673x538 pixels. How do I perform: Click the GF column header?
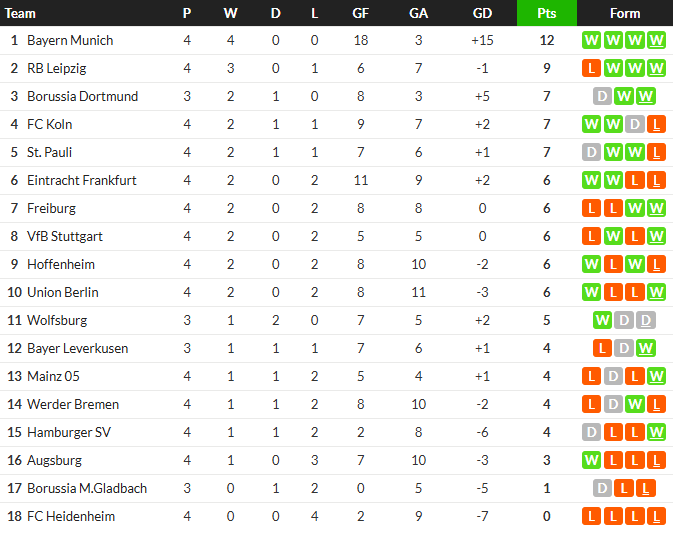(361, 13)
